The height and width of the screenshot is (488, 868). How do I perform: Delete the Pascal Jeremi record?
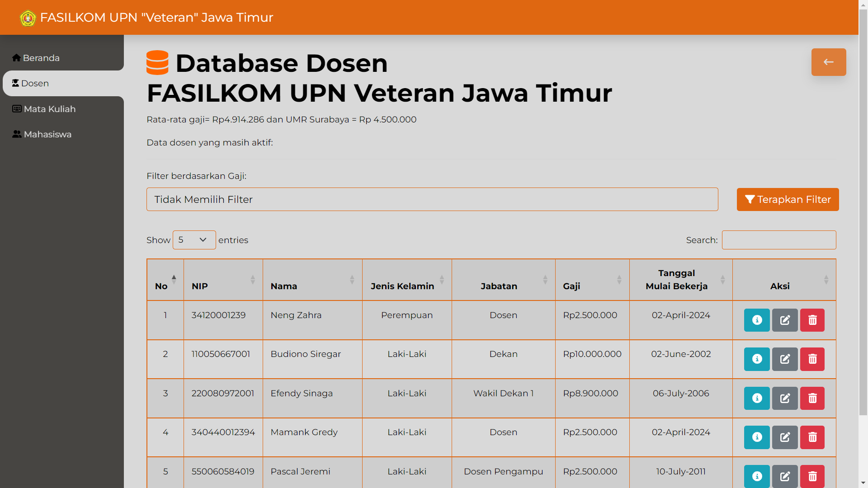pyautogui.click(x=812, y=476)
